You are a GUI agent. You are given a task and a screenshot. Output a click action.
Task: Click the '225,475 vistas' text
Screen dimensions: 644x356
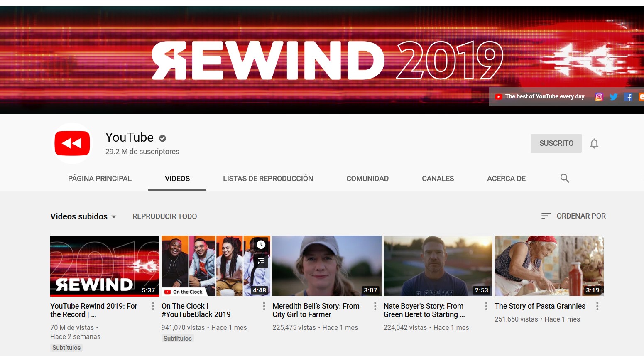(x=294, y=327)
